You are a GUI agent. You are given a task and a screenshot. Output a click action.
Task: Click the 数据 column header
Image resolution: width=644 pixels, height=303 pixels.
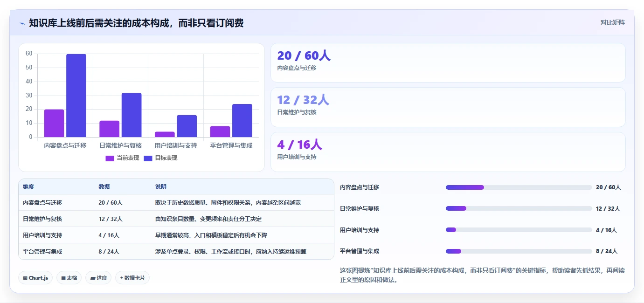click(x=104, y=187)
